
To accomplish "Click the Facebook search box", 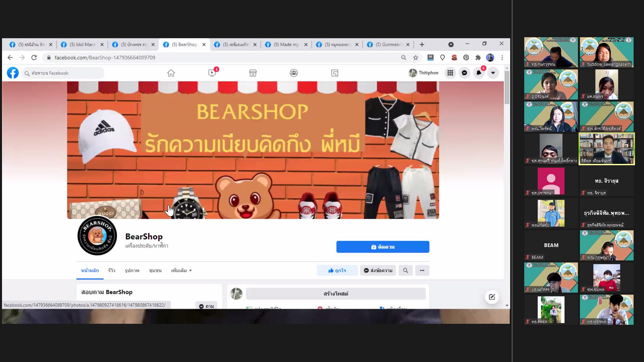I will [63, 73].
